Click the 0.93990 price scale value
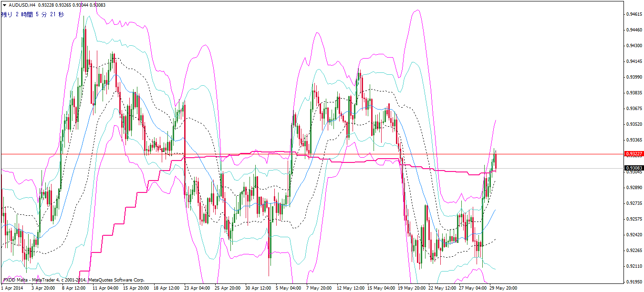The image size is (644, 292). (x=634, y=77)
